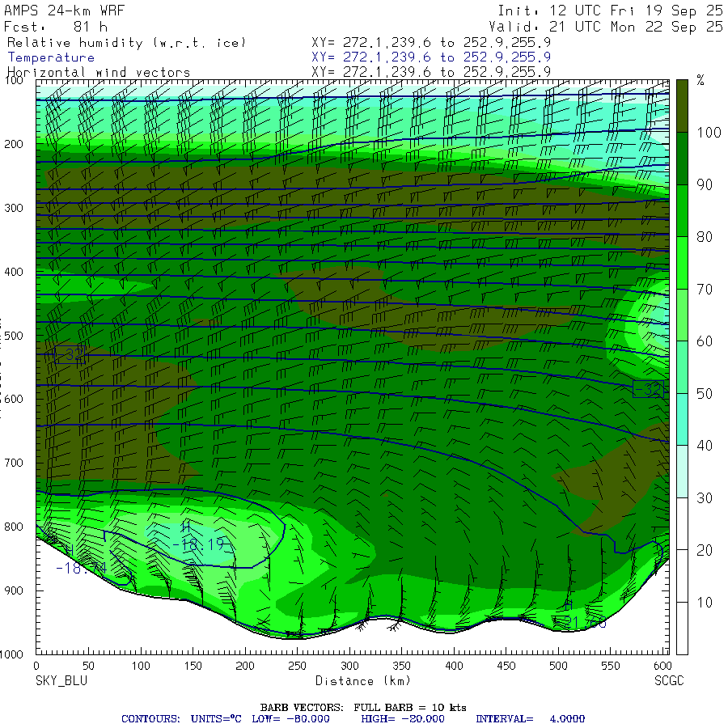Click the '-18.74' temperature label near terrain

81,568
